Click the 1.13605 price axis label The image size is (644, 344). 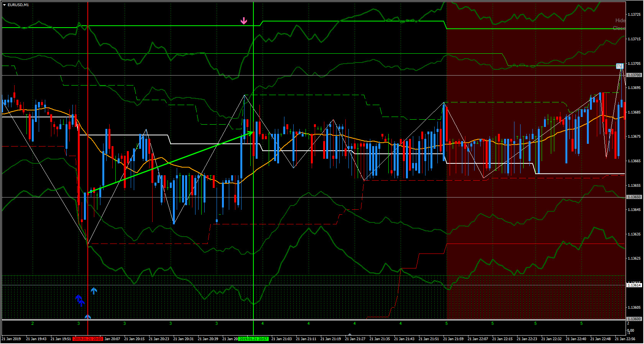coord(634,308)
